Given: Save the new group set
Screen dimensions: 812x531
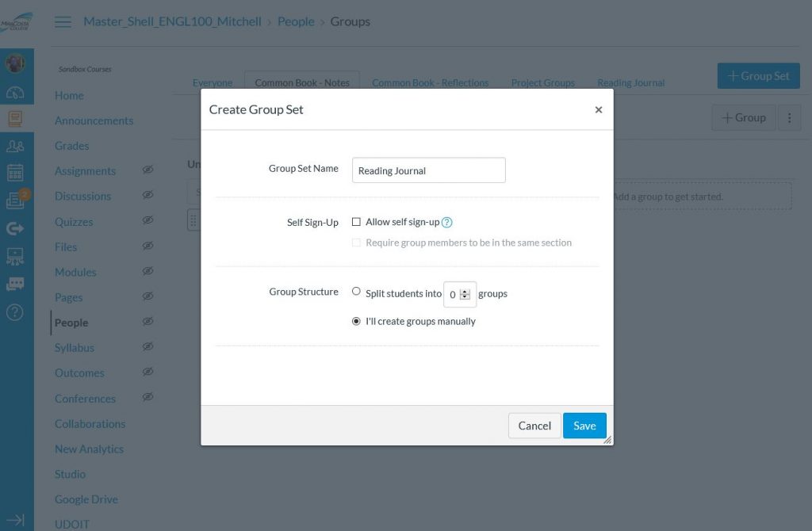Looking at the screenshot, I should click(x=584, y=426).
